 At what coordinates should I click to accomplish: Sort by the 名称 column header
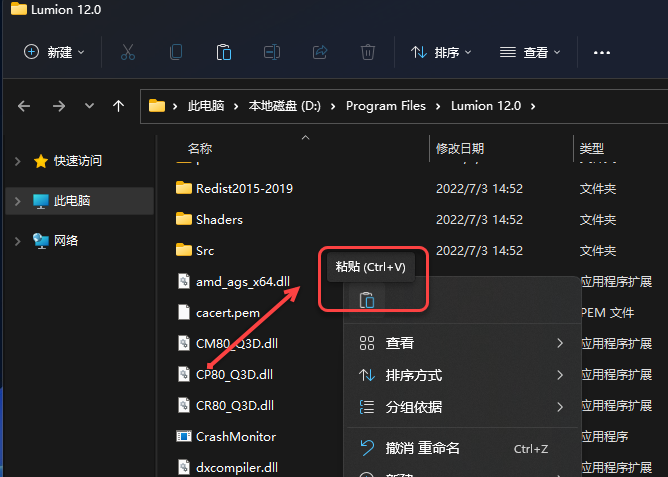click(200, 149)
